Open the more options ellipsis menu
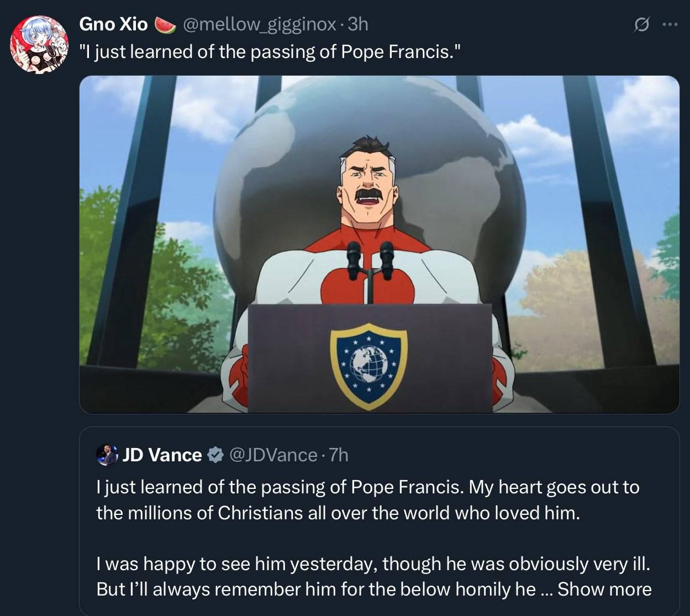Image resolution: width=690 pixels, height=616 pixels. coord(670,24)
